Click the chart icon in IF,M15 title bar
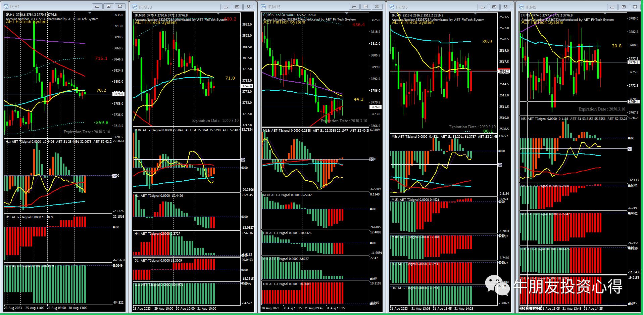 (264, 7)
